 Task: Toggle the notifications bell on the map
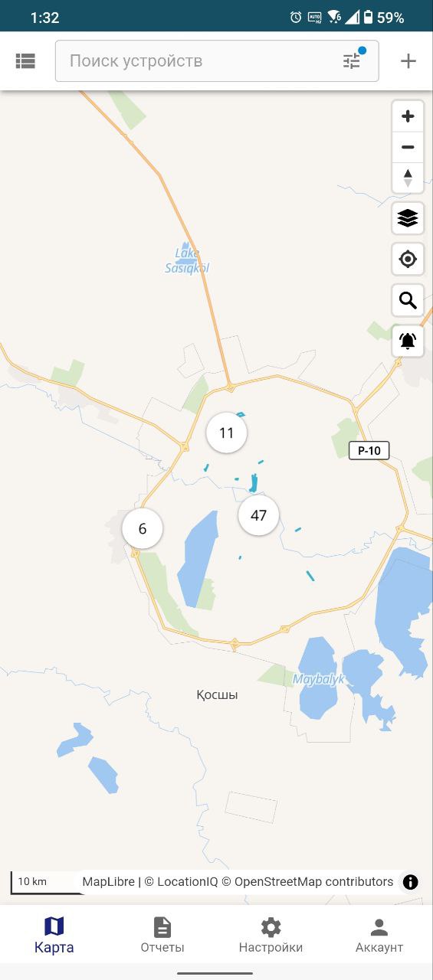pyautogui.click(x=408, y=341)
